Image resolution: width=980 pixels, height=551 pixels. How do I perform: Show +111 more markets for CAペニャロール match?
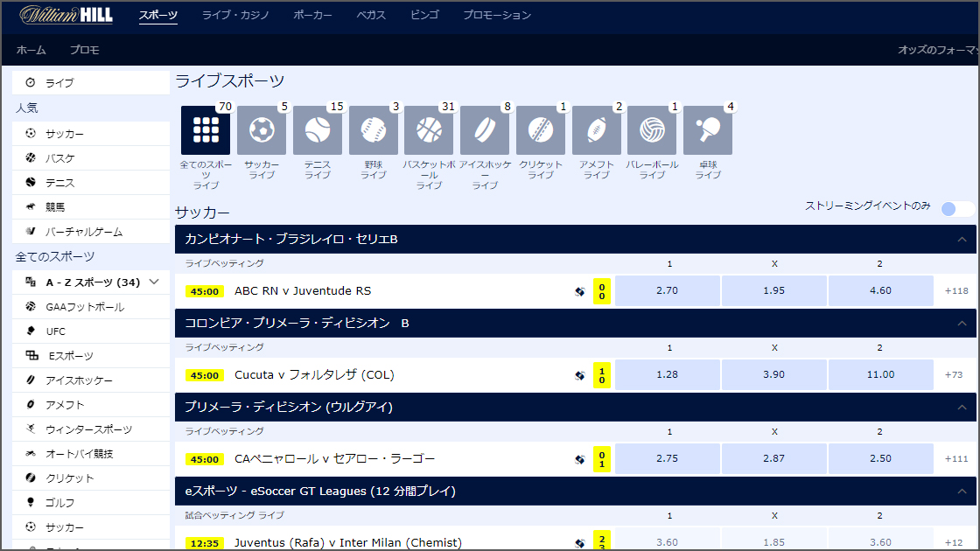point(956,459)
